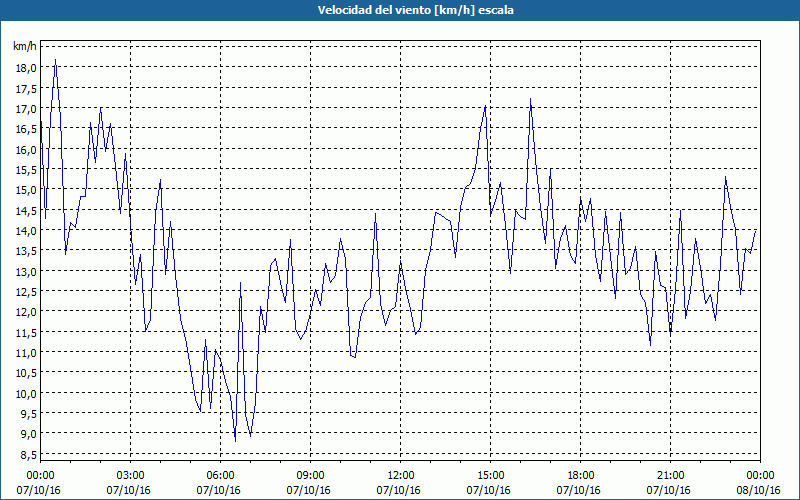The height and width of the screenshot is (500, 800).
Task: Click the "9,5" y-axis label
Action: point(31,414)
